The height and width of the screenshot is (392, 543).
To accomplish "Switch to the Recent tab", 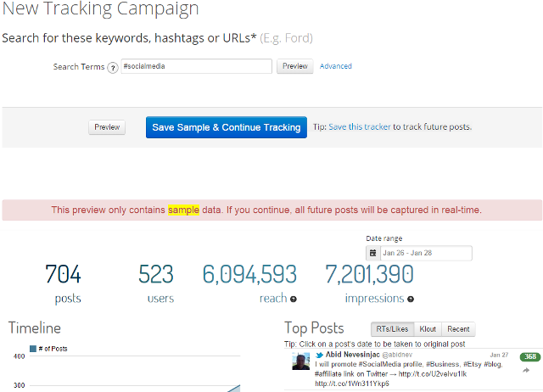I will (x=460, y=329).
